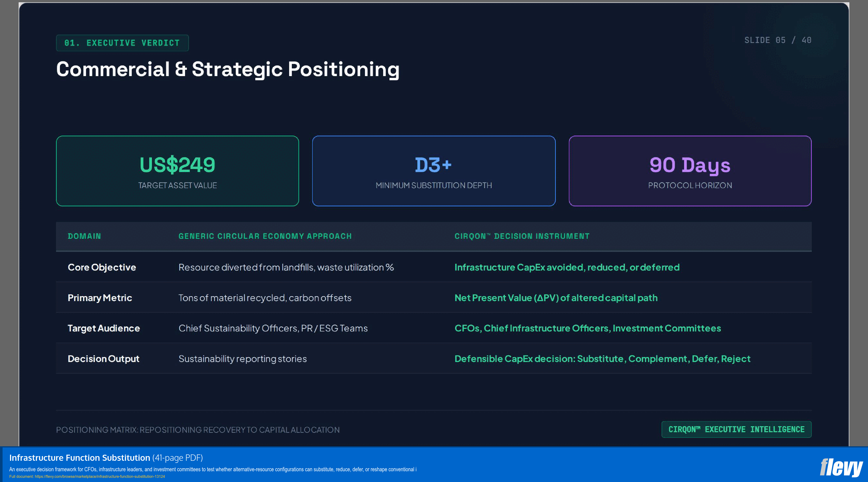This screenshot has width=868, height=482.
Task: Select the US$249 target asset value card
Action: pos(178,171)
